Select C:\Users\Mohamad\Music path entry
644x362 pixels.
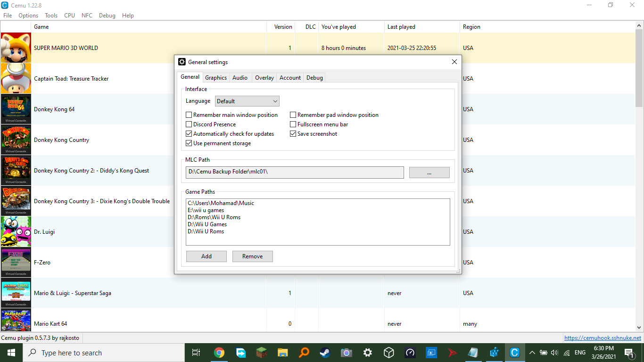(221, 203)
